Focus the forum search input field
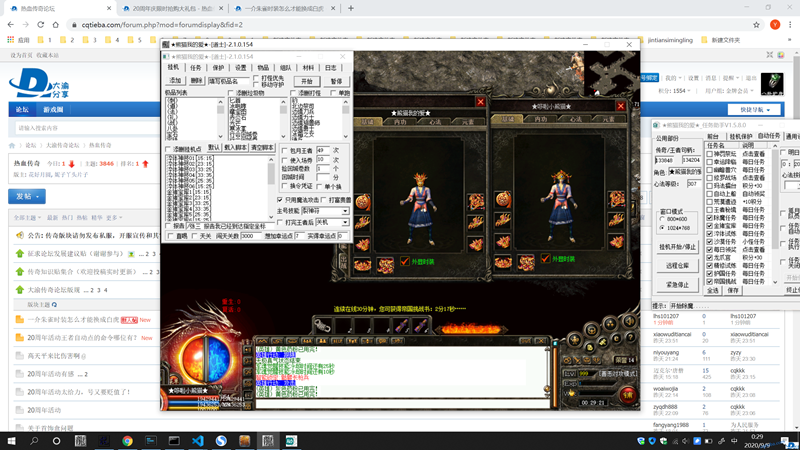This screenshot has width=800, height=450. pyautogui.click(x=87, y=128)
